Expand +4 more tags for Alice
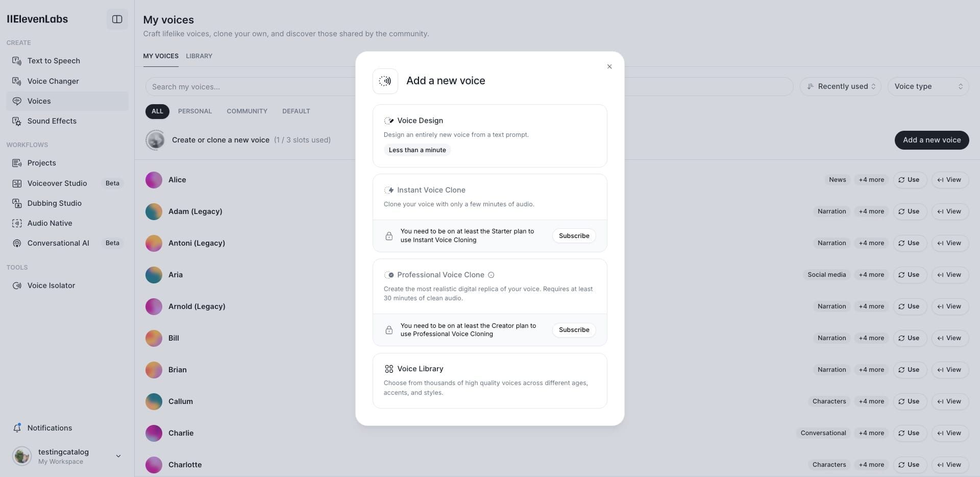980x477 pixels. pyautogui.click(x=871, y=180)
